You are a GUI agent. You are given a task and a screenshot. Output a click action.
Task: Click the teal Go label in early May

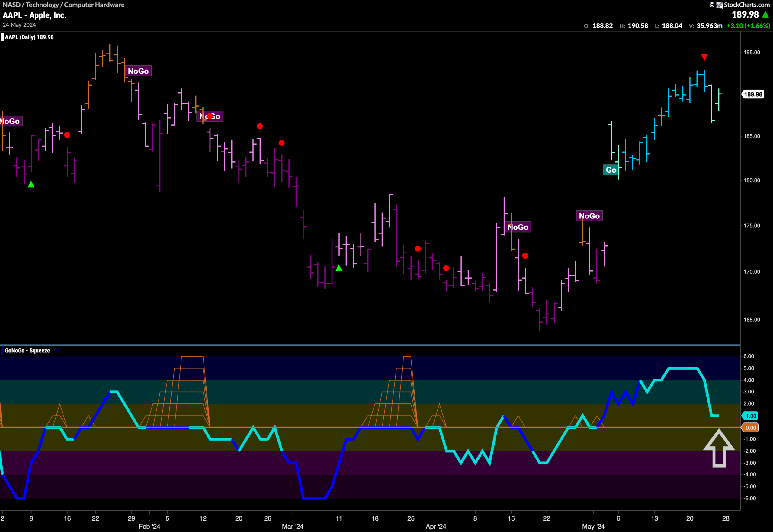pyautogui.click(x=611, y=170)
